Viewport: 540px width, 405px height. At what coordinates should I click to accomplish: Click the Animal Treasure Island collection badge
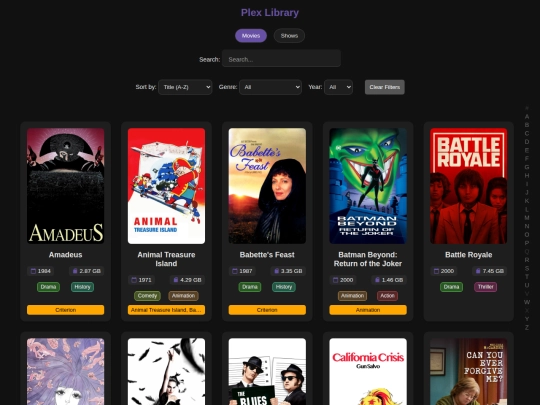point(166,310)
